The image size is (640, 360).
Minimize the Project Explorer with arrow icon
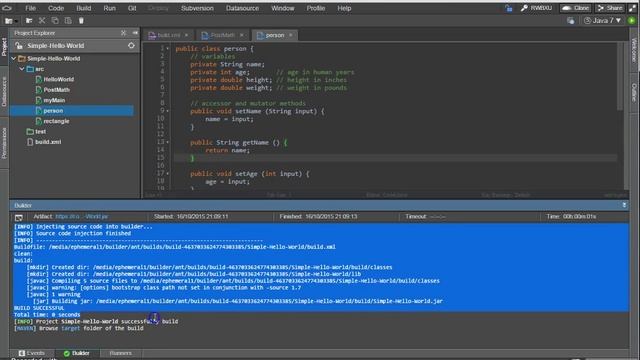[135, 33]
